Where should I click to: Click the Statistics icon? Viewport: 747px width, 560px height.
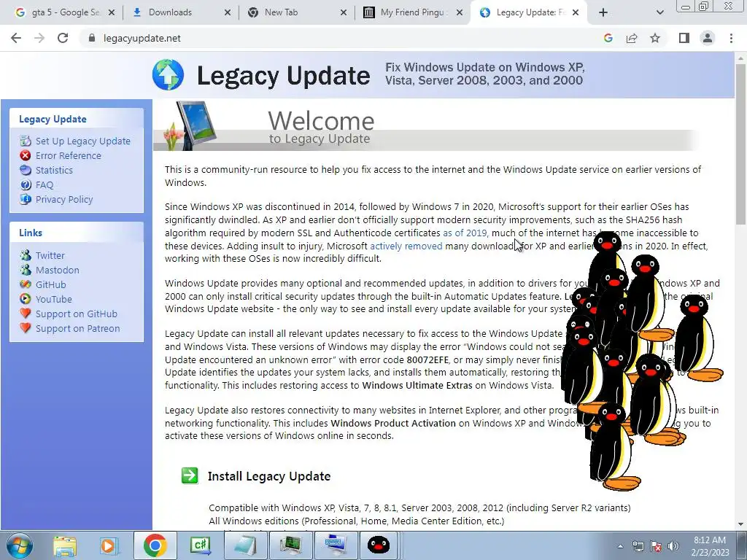pos(26,170)
